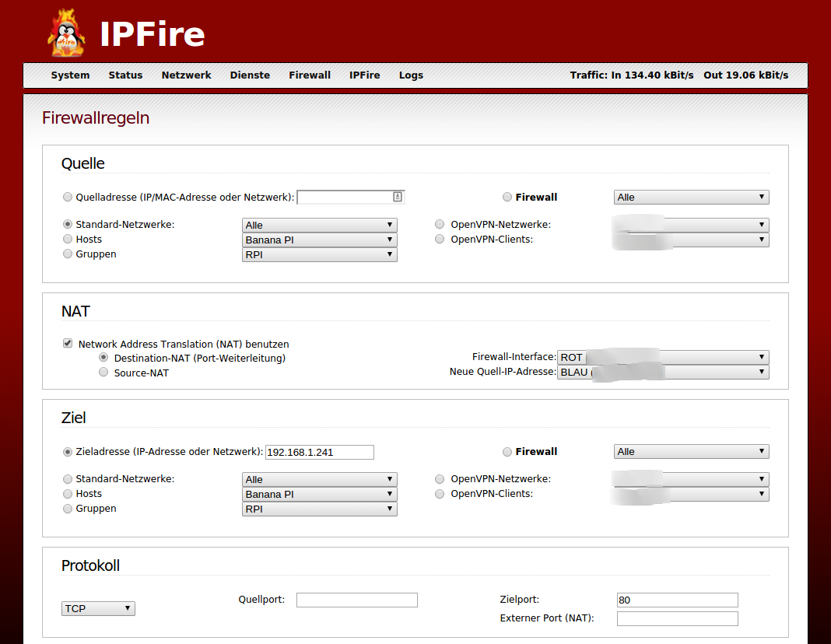This screenshot has width=831, height=644.
Task: Click the Zielport field showing 80
Action: click(x=677, y=600)
